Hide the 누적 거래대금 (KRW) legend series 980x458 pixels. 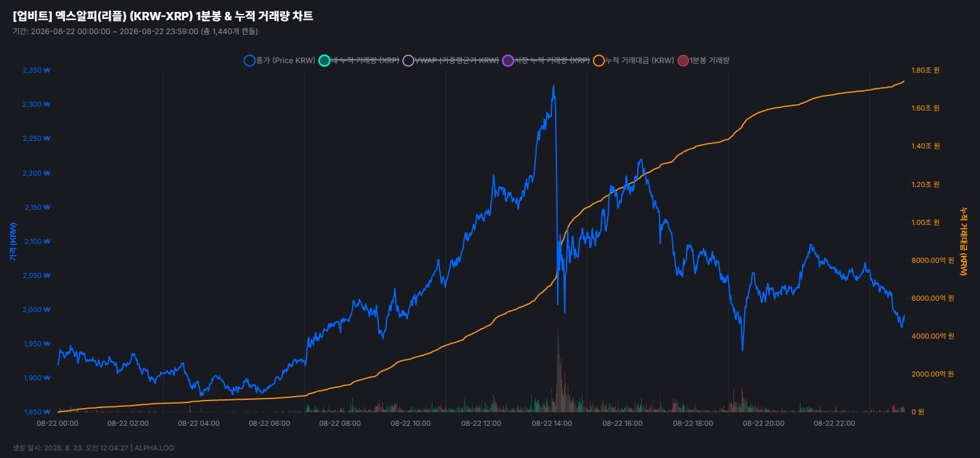[634, 61]
